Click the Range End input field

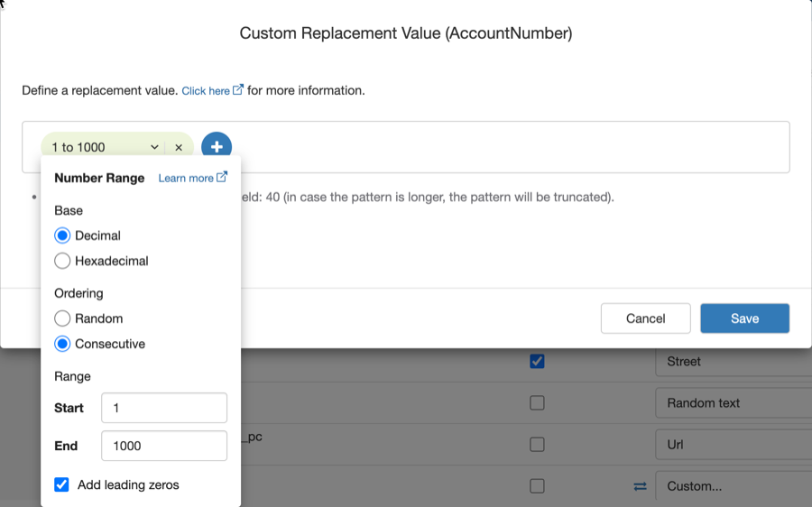coord(164,446)
